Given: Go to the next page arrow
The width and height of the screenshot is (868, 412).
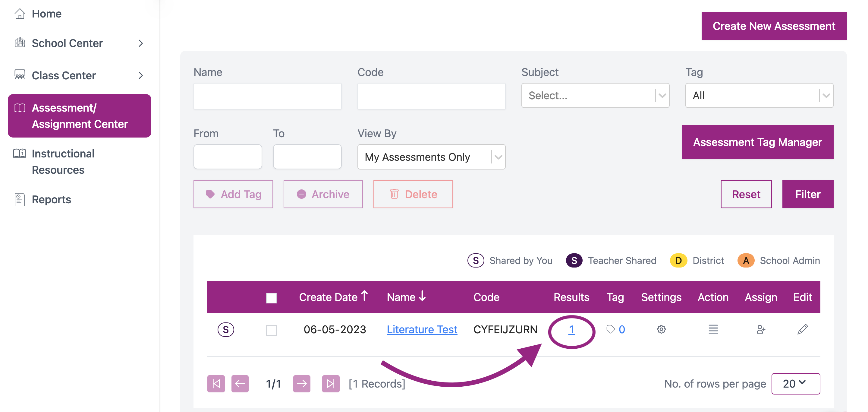Looking at the screenshot, I should pyautogui.click(x=302, y=383).
